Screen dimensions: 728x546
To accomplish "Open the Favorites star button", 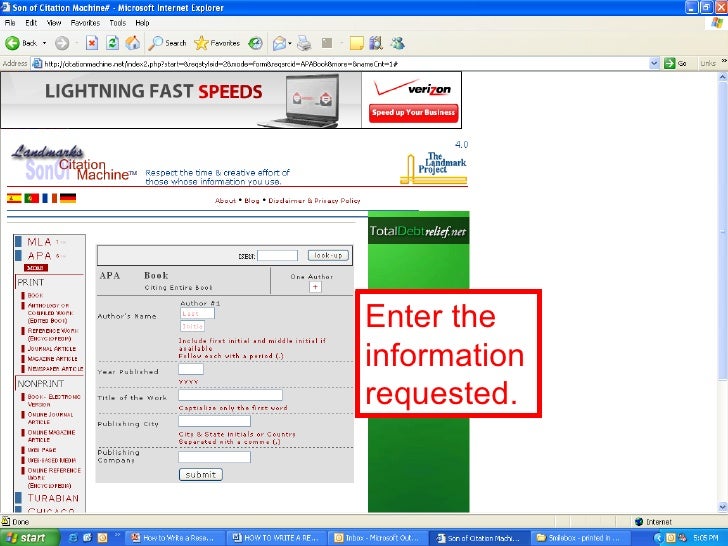I will click(x=217, y=43).
